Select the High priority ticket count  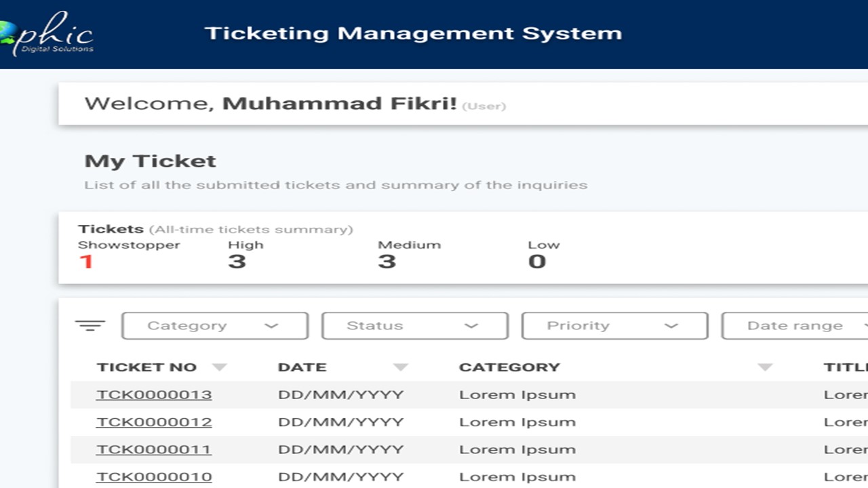(237, 262)
